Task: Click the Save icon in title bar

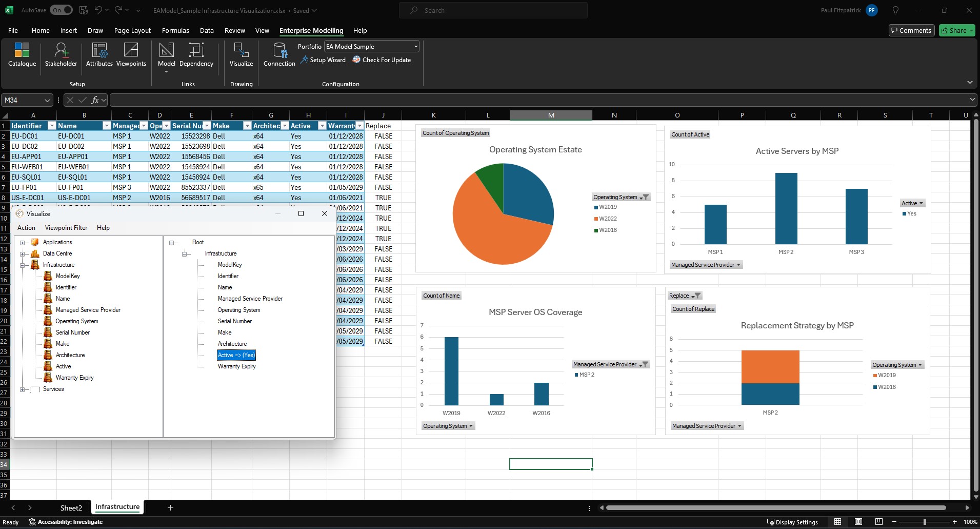Action: click(84, 10)
